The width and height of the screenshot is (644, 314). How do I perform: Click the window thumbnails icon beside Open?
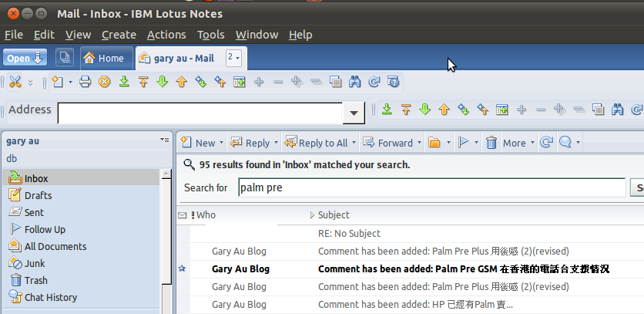pyautogui.click(x=64, y=57)
